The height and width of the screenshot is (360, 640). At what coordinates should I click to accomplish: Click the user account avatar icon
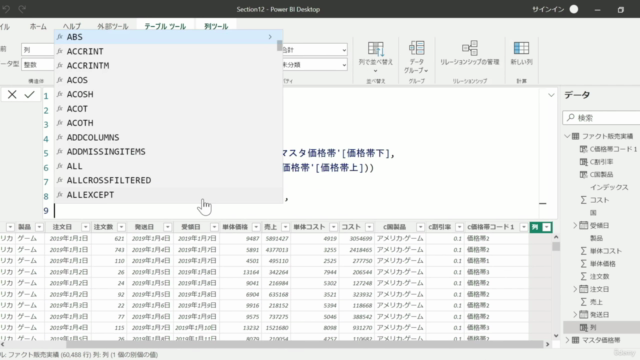[x=574, y=9]
